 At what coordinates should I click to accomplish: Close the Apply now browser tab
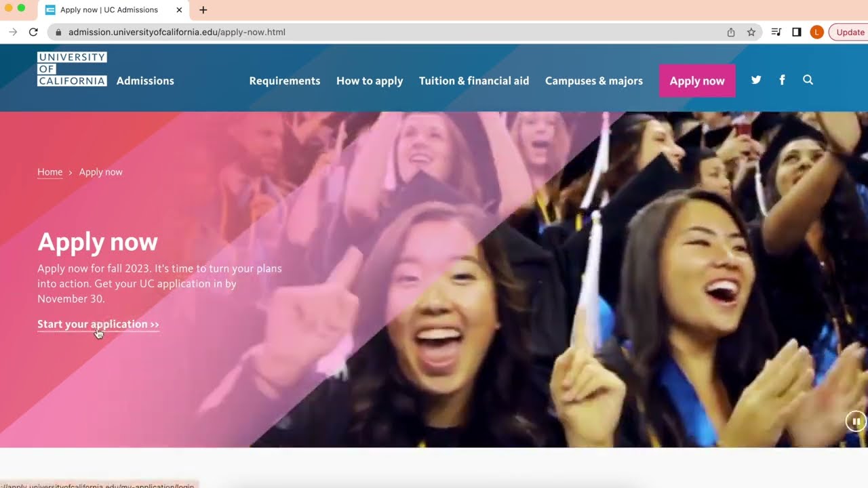pos(179,10)
